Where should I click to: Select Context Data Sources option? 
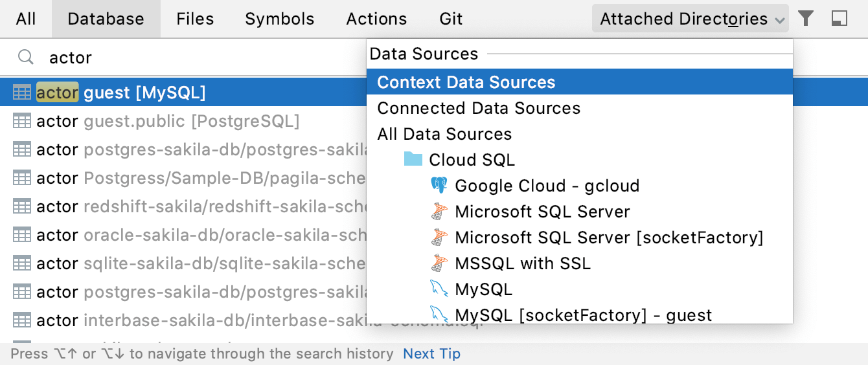pyautogui.click(x=580, y=82)
